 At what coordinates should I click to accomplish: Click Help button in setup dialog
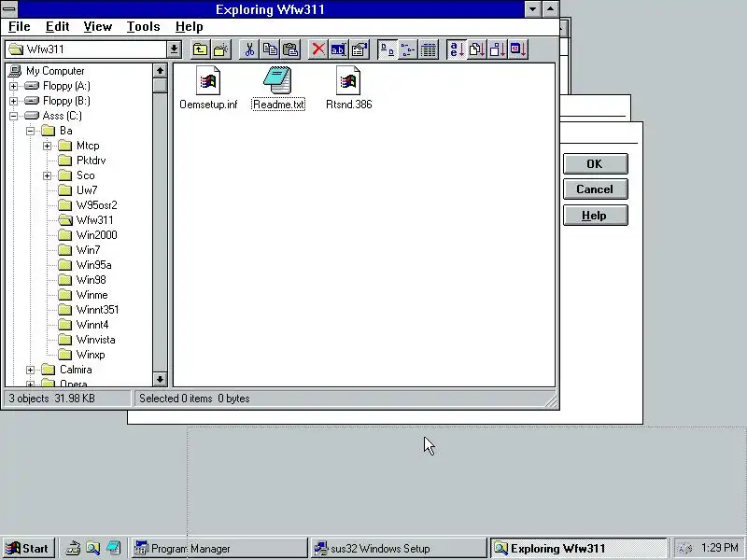(595, 216)
